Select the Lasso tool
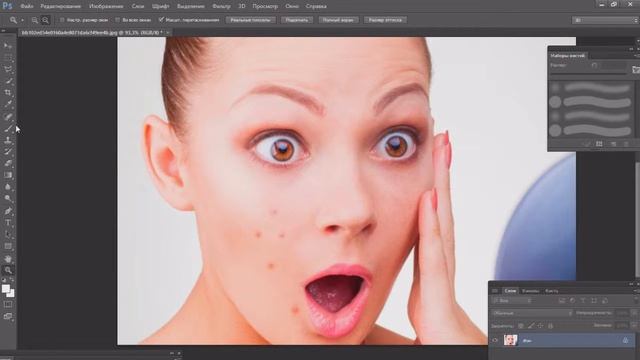Viewport: 640px width, 360px height. click(x=8, y=69)
